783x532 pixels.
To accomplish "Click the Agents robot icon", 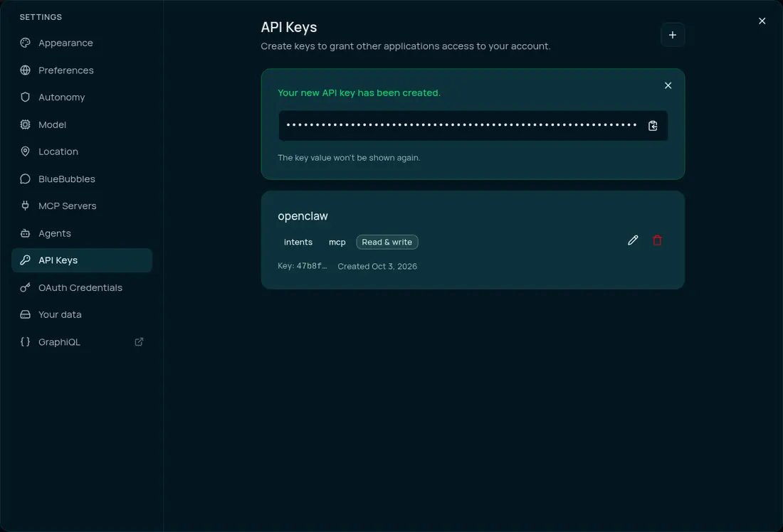I will 25,233.
